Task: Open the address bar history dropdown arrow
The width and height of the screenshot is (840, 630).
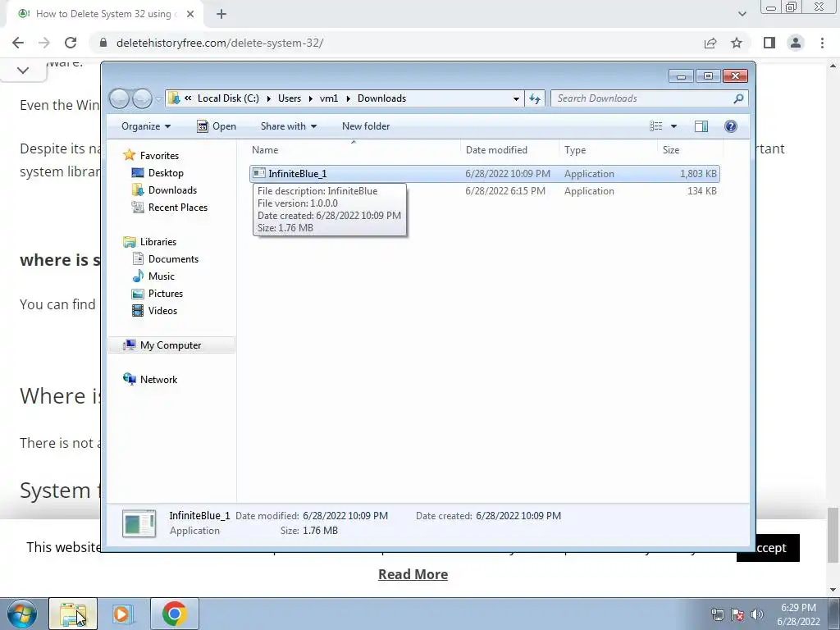Action: 516,99
